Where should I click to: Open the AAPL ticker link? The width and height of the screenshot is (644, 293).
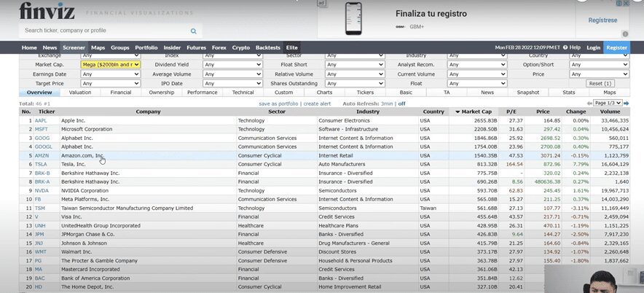coord(41,120)
